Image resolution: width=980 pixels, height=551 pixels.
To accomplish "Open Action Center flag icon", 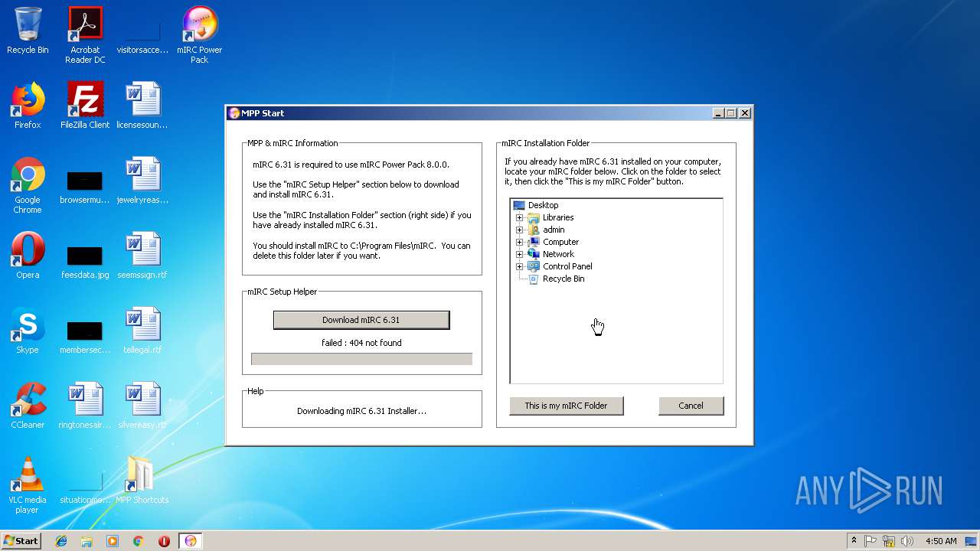I will point(871,541).
